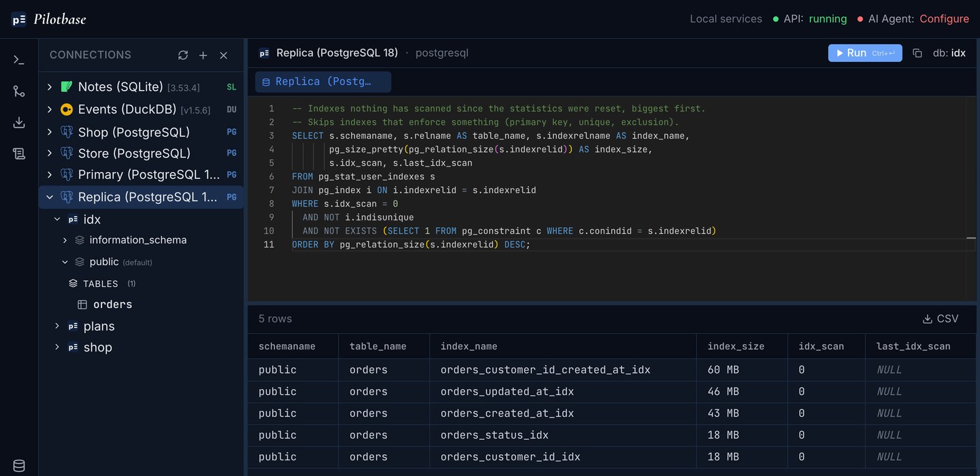Click the Primary PostgreSQL elephant icon
The height and width of the screenshot is (476, 980).
click(x=67, y=175)
